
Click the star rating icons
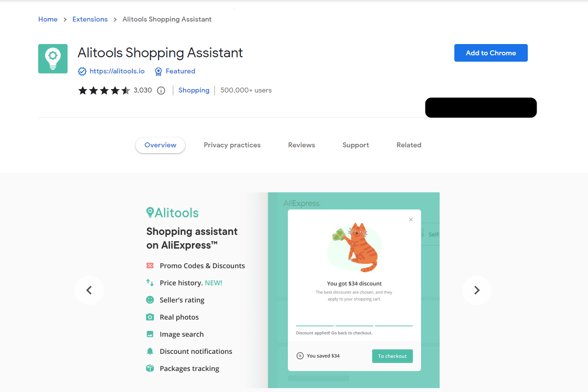104,91
